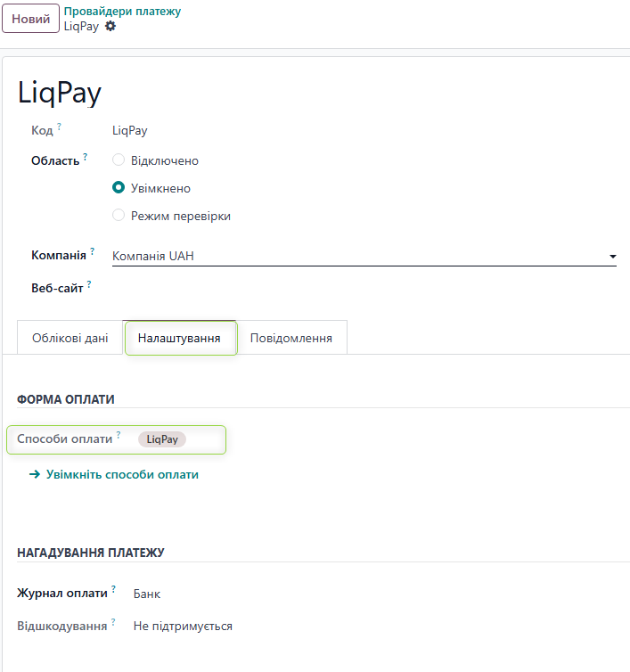
Task: Select the Відключено radio option
Action: [x=119, y=160]
